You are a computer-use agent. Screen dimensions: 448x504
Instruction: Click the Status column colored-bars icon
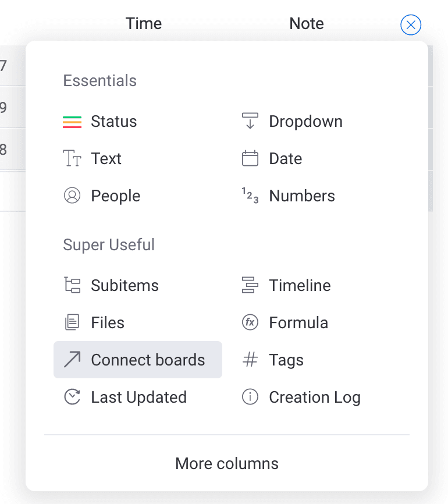(x=72, y=122)
